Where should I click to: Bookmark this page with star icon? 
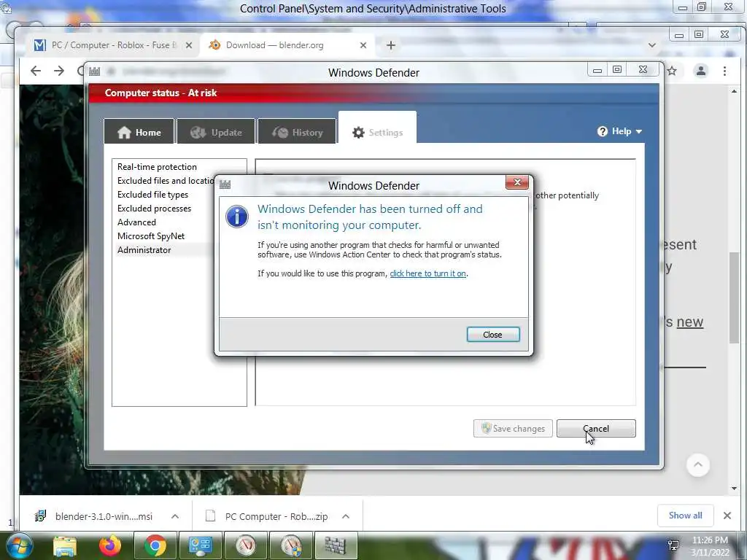pyautogui.click(x=672, y=71)
